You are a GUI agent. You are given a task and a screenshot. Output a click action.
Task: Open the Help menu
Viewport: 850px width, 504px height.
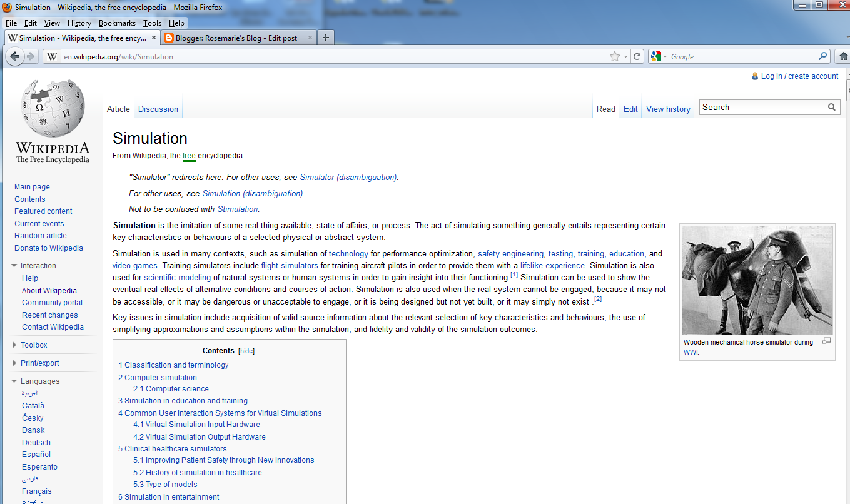pyautogui.click(x=177, y=23)
